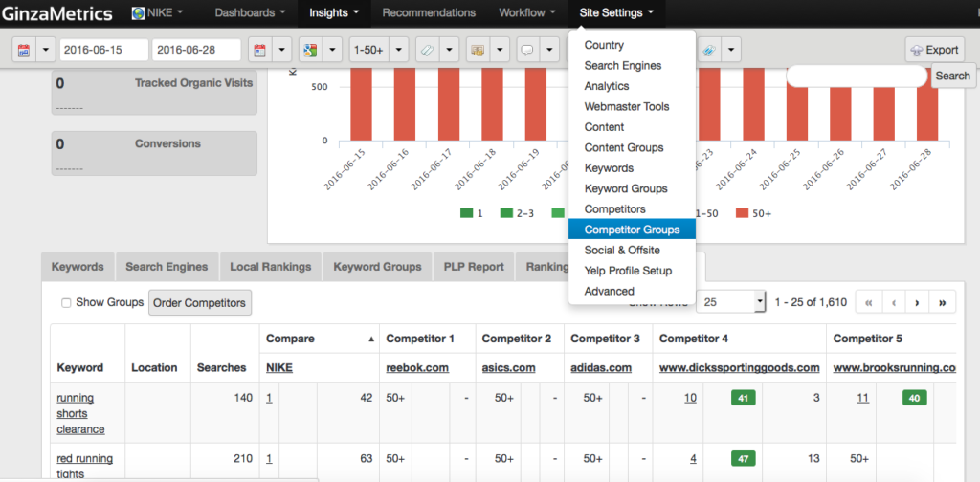
Task: Click the Order Competitors button
Action: 201,303
